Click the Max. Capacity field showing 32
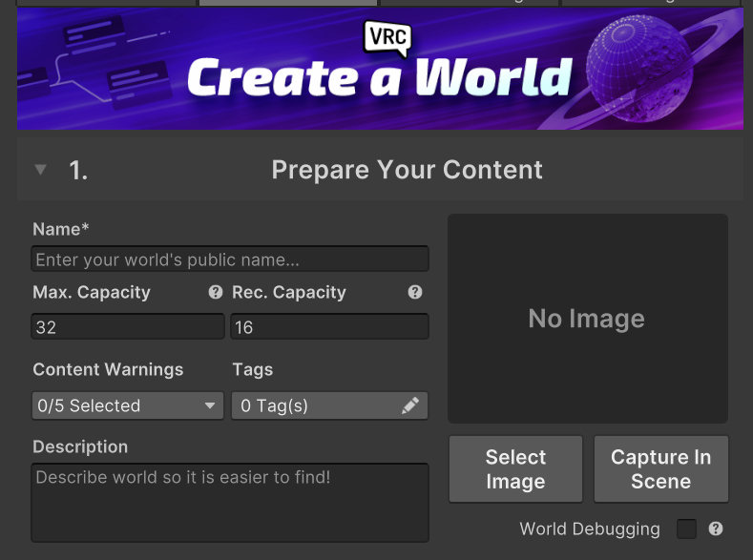Screen dimensions: 753x560 [128, 327]
